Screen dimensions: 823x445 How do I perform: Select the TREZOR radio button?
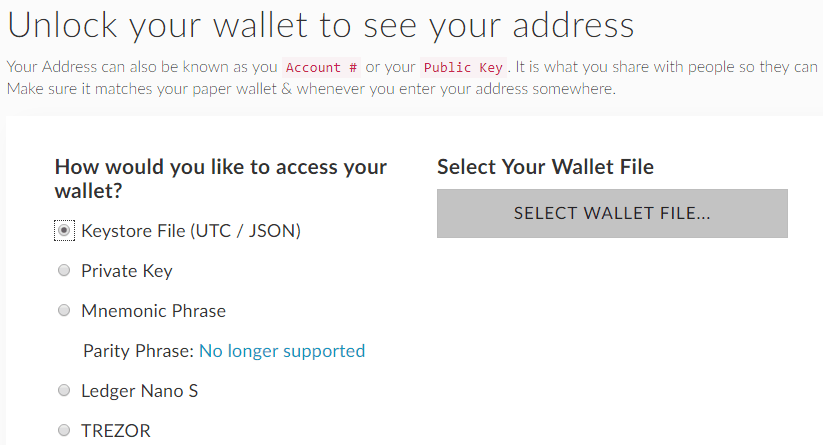[64, 431]
